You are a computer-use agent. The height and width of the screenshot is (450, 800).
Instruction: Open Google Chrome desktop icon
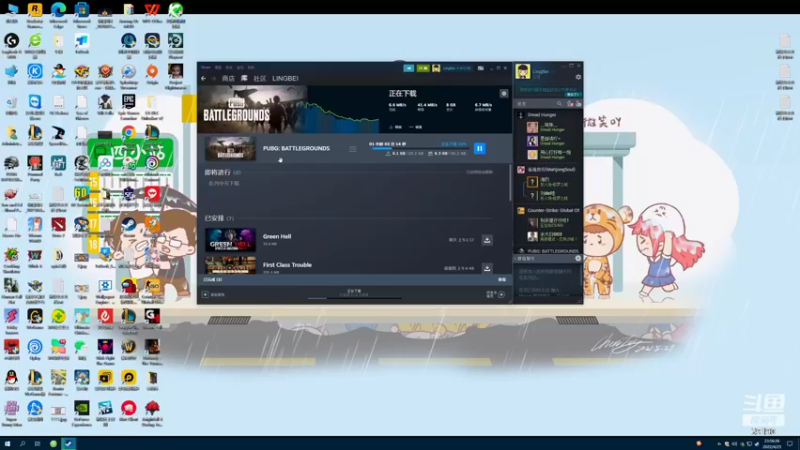[x=129, y=133]
